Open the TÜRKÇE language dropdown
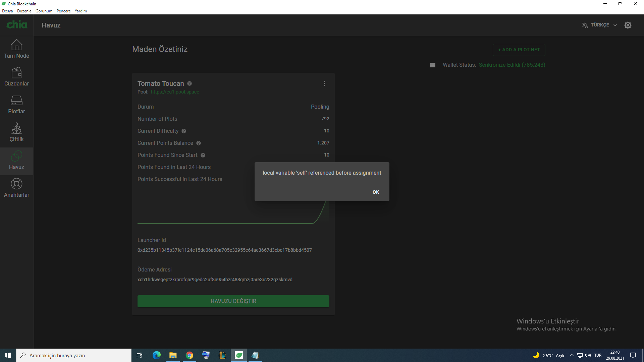The height and width of the screenshot is (362, 644). 599,25
